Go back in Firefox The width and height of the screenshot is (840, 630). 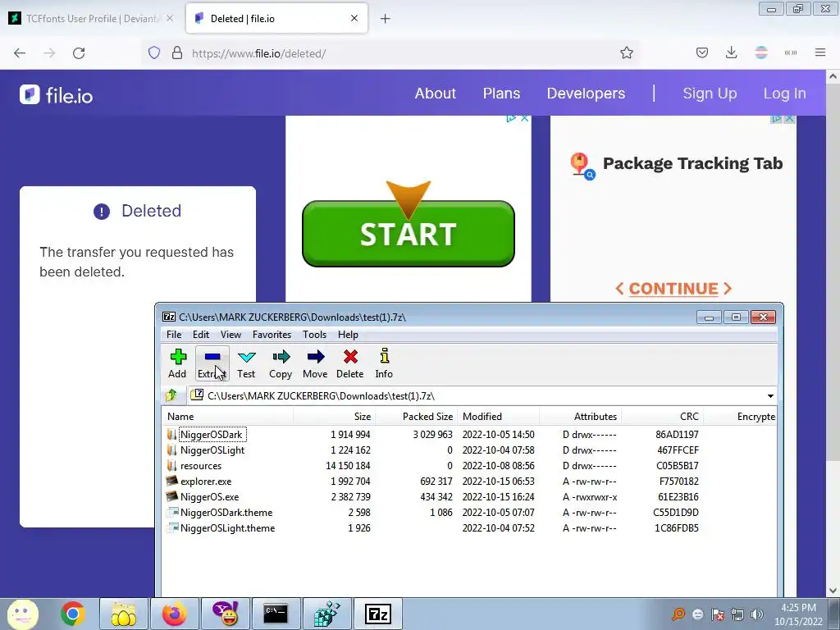pos(20,53)
